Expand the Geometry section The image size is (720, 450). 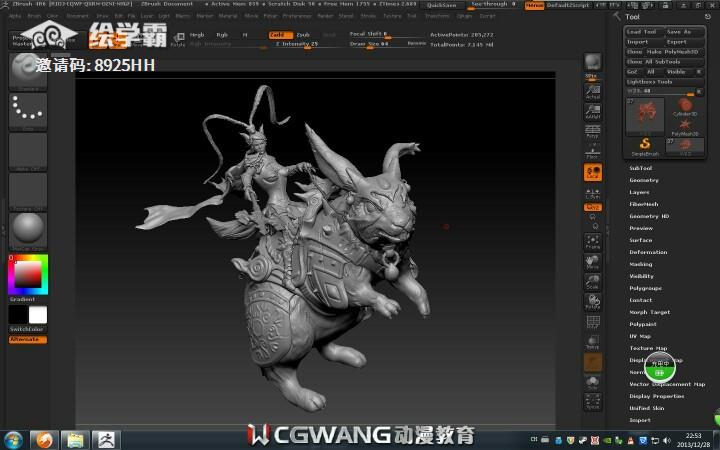pyautogui.click(x=644, y=180)
